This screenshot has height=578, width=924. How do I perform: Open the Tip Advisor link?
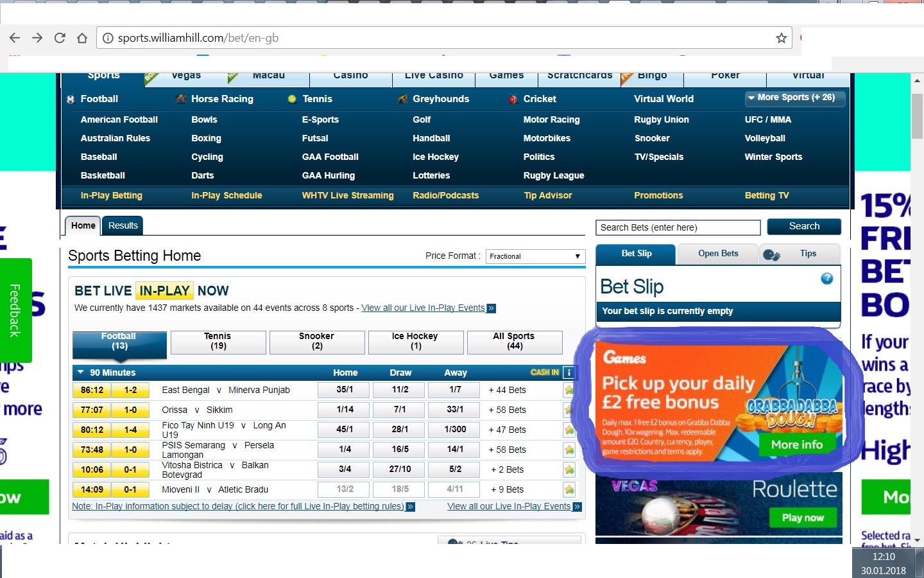pos(548,195)
